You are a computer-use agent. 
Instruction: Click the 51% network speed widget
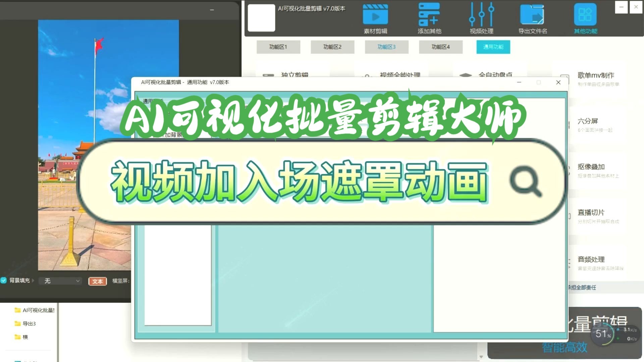pos(602,334)
